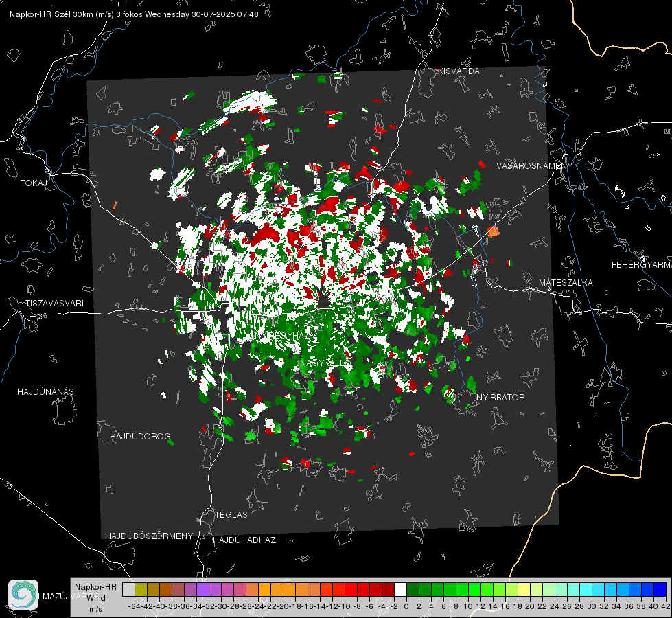
Task: Select the yellow 18 to 20 swatch
Action: point(524,589)
